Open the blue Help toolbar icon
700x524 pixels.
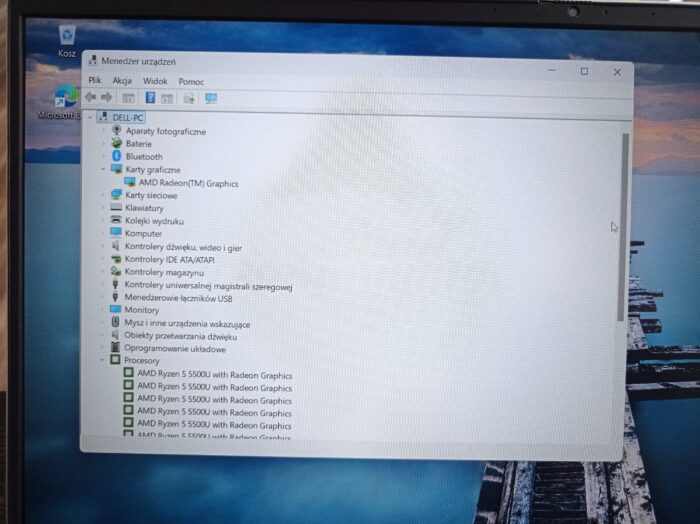coord(150,97)
